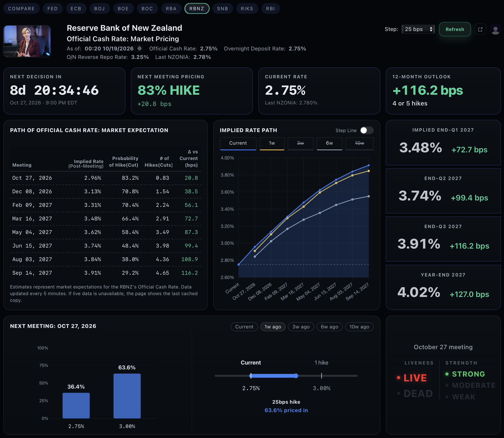This screenshot has height=438, width=504.
Task: Select the RBNZ tab
Action: tap(197, 8)
